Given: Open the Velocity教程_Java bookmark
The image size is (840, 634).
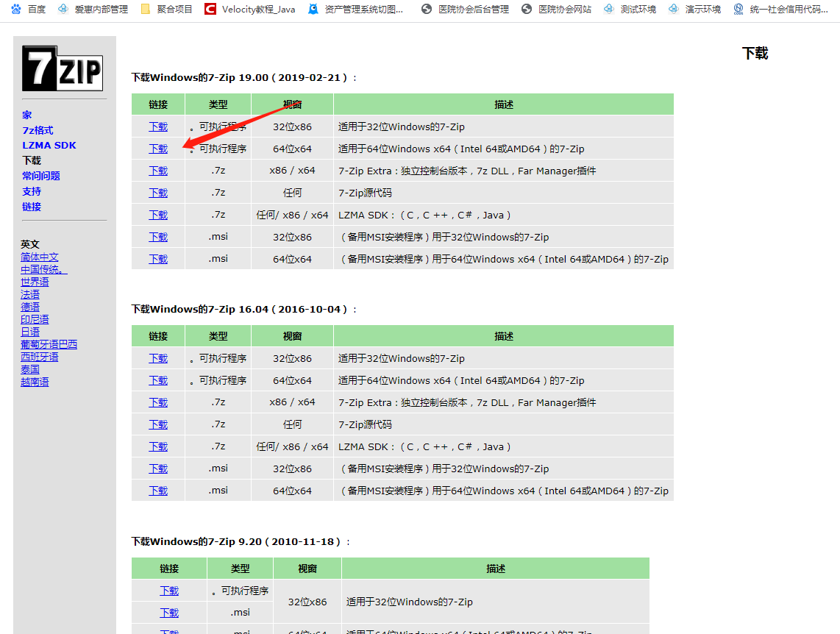Looking at the screenshot, I should [250, 9].
